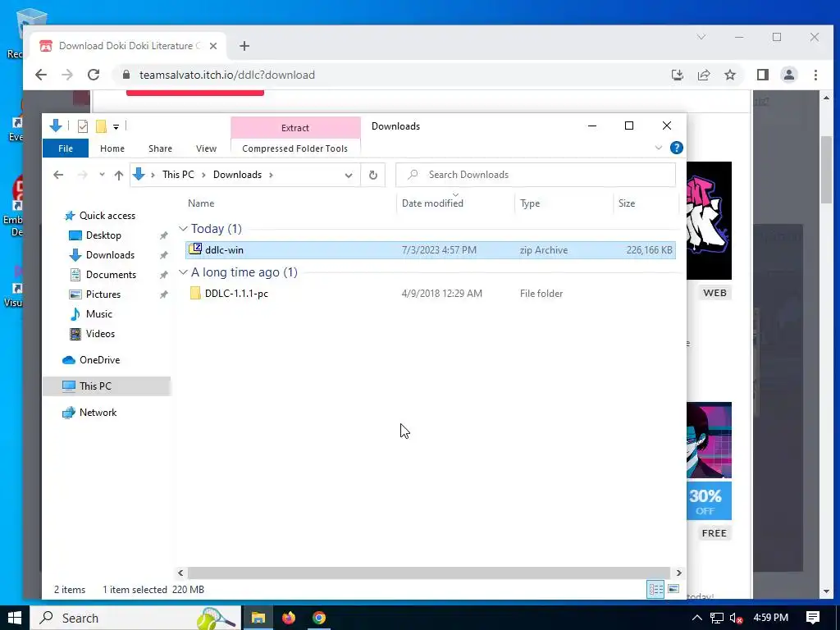Image resolution: width=840 pixels, height=630 pixels.
Task: Open the Share ribbon tab
Action: (x=160, y=148)
